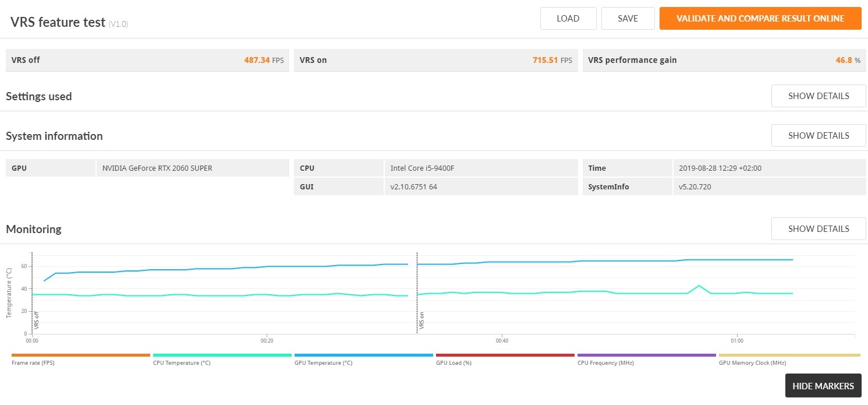Click the NVIDIA GeForce RTX 2060 SUPER text
This screenshot has height=405, width=868.
point(157,168)
